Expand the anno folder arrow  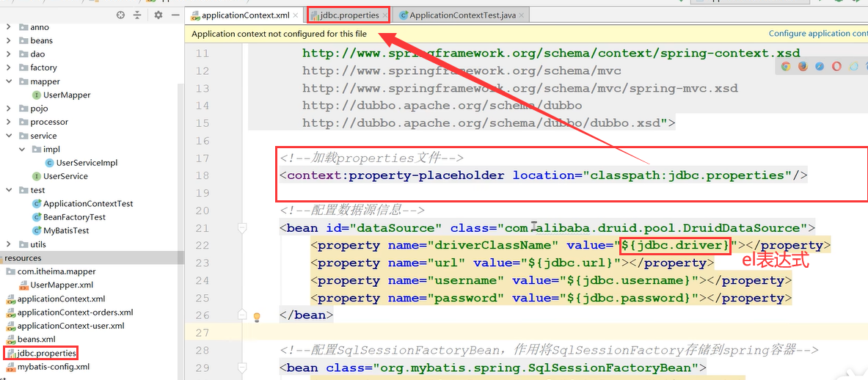8,27
